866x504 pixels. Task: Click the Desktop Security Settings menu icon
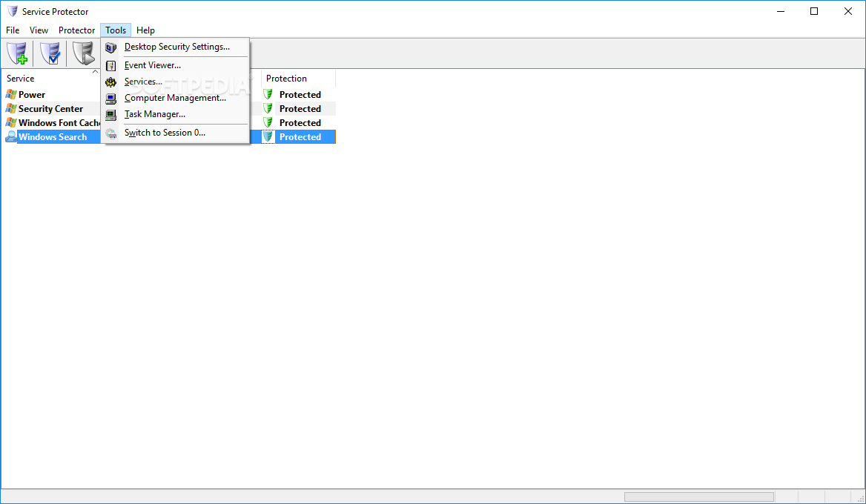[x=111, y=47]
